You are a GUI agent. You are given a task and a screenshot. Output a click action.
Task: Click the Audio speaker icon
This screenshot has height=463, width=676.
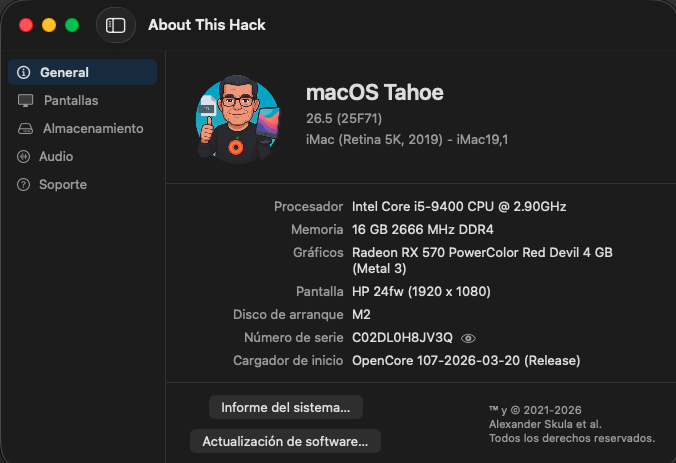(x=23, y=156)
